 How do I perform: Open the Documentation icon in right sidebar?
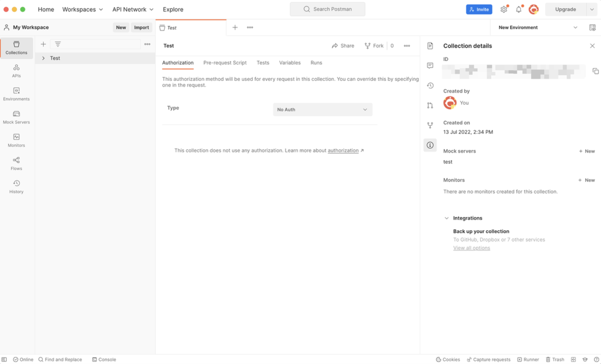(430, 46)
